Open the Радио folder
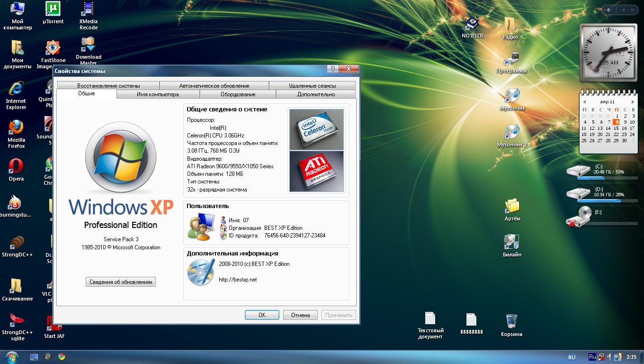 (510, 28)
